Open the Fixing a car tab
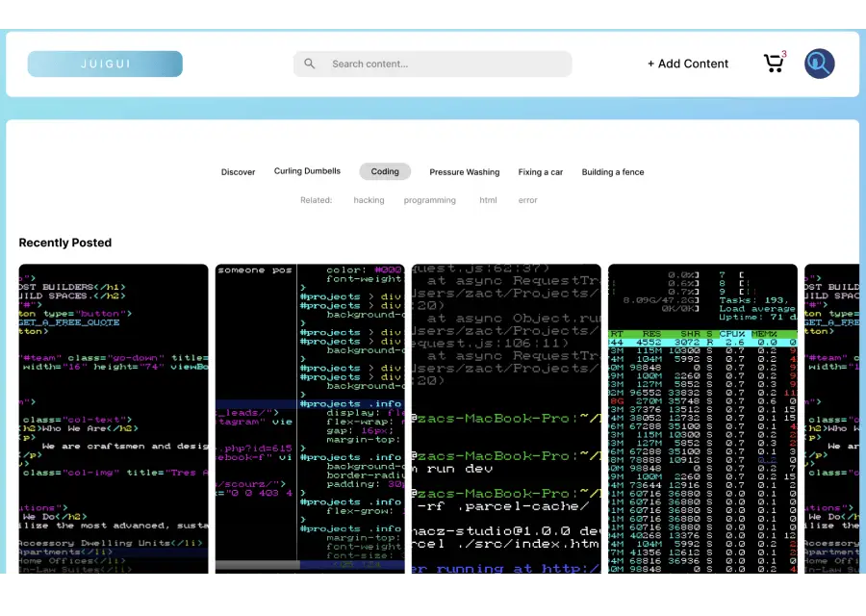 [540, 172]
